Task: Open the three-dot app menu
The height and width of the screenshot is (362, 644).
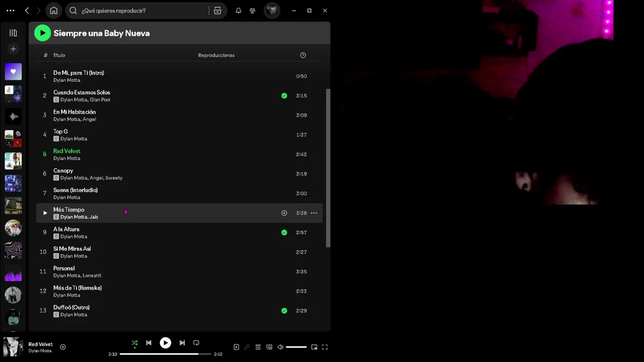Action: [11, 11]
